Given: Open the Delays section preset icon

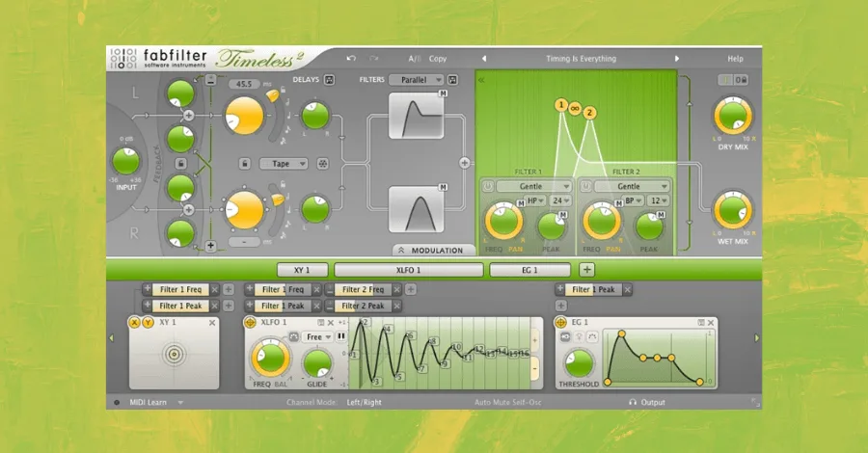Looking at the screenshot, I should point(330,80).
